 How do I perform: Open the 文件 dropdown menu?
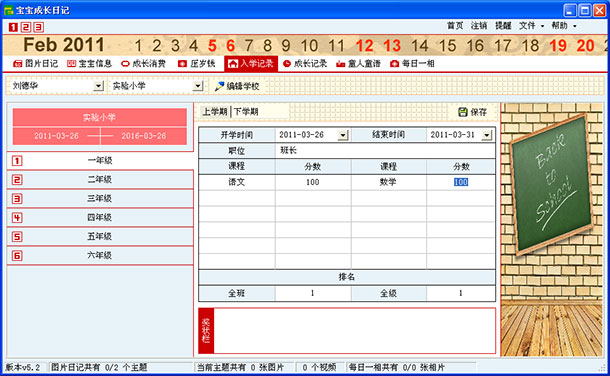point(531,26)
